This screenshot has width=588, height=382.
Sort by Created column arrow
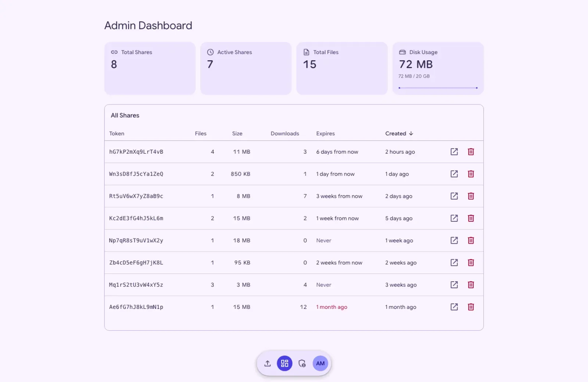[411, 133]
